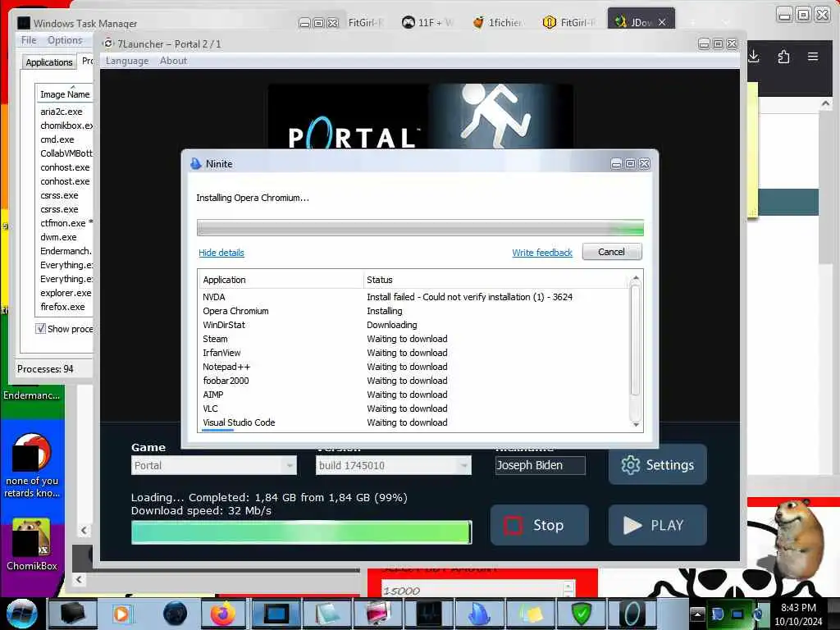Click the black box taskbar icon

[x=72, y=614]
